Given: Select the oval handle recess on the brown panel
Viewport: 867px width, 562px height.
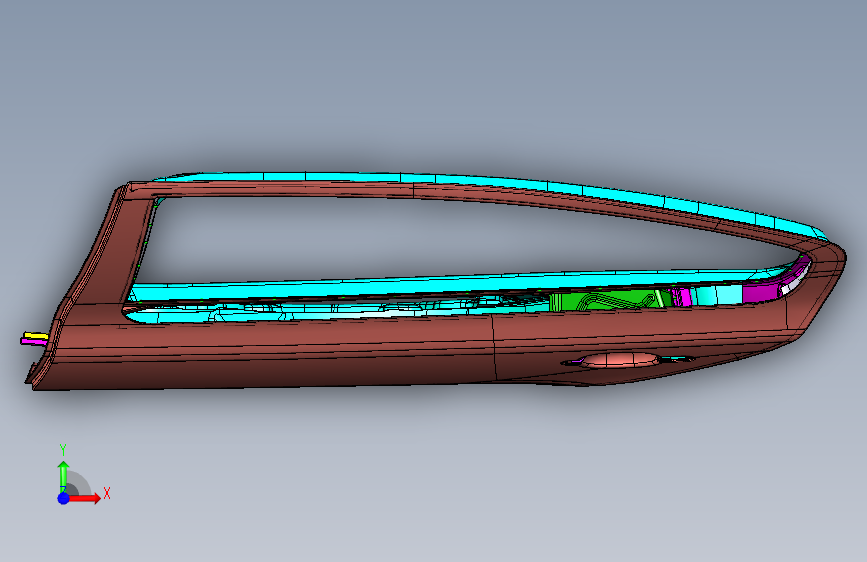Looking at the screenshot, I should pos(619,360).
